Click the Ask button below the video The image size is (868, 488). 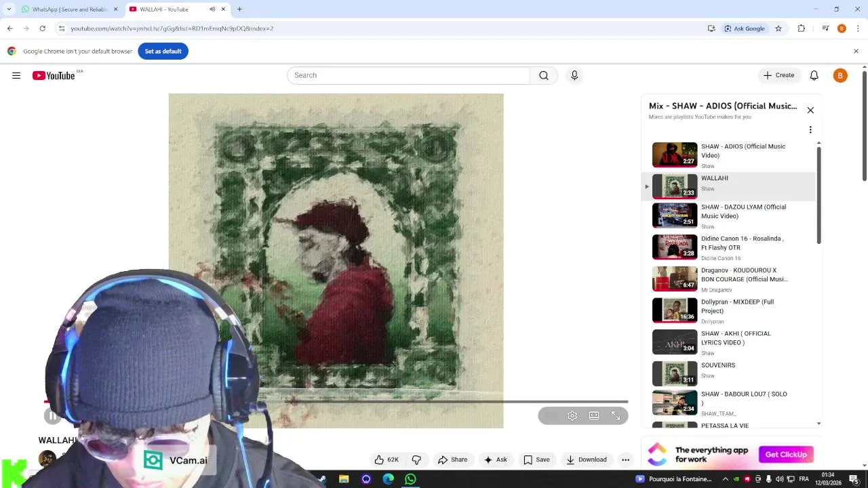point(495,460)
